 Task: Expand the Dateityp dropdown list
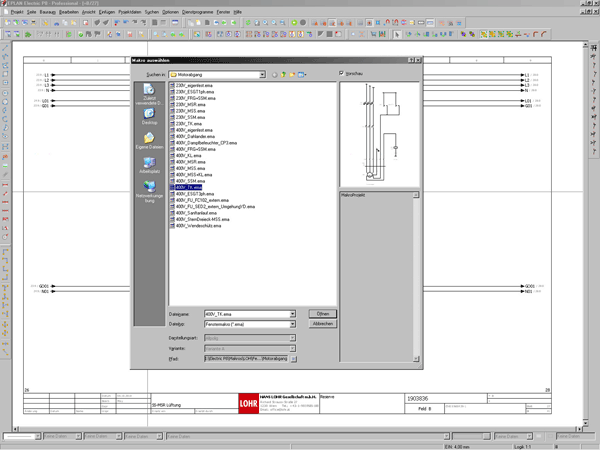click(292, 324)
